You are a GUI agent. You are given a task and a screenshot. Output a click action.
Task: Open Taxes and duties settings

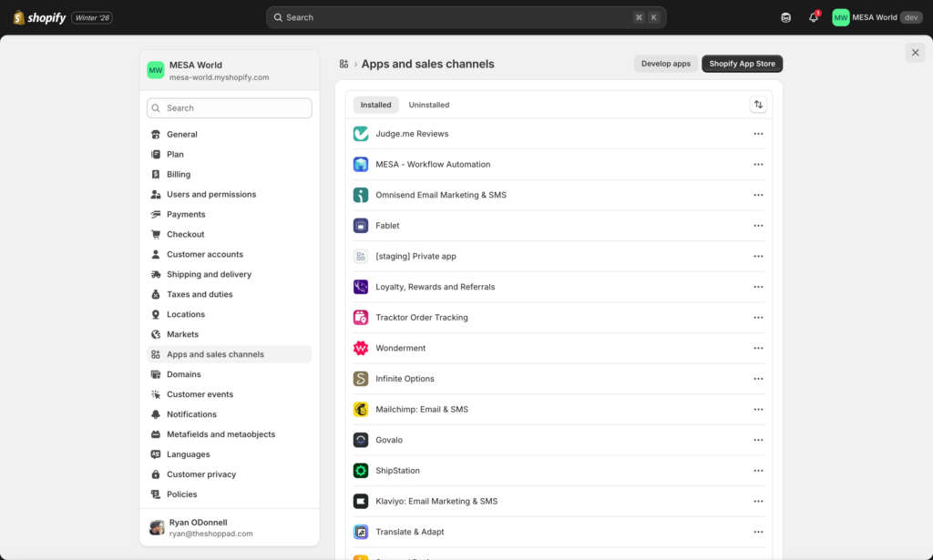[x=229, y=294]
